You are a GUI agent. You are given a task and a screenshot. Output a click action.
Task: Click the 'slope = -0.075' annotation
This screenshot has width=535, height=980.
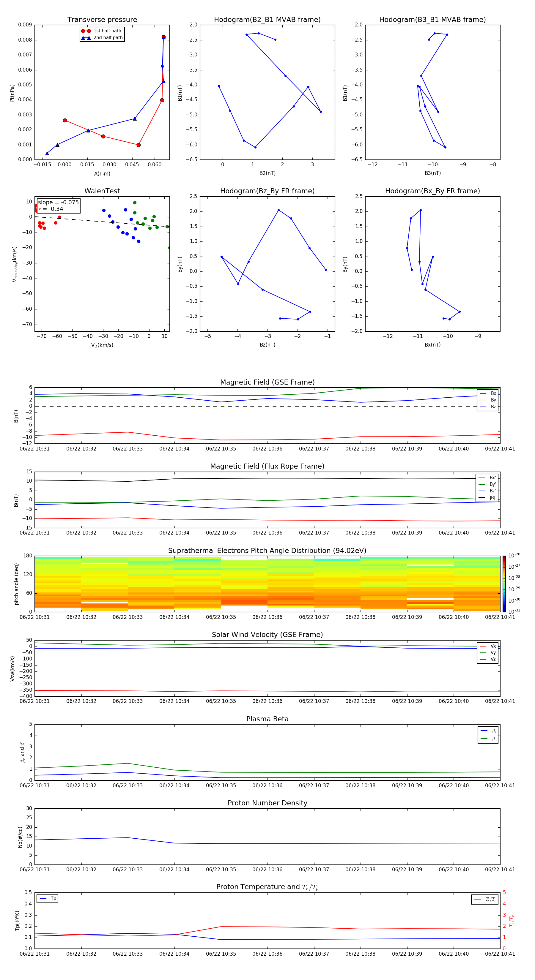58,203
